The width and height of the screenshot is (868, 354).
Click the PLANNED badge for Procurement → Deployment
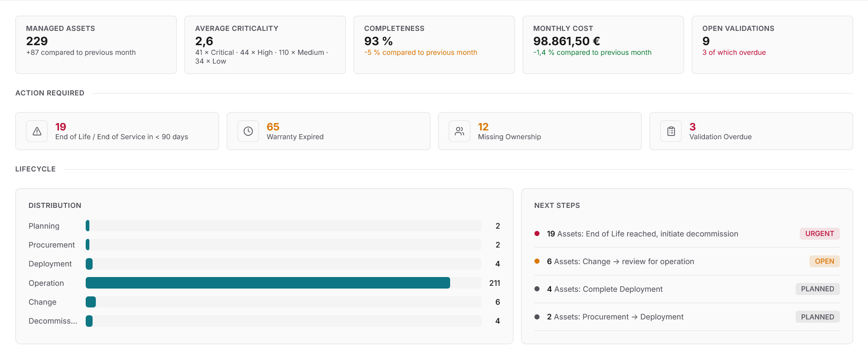(817, 317)
